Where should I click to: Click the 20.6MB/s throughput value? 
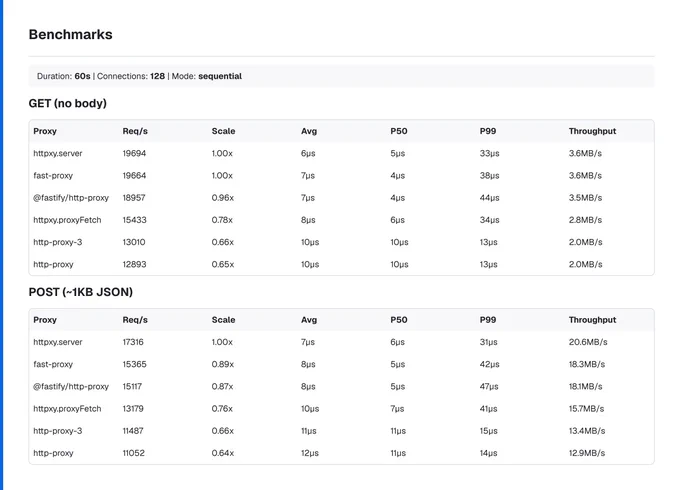pos(588,342)
